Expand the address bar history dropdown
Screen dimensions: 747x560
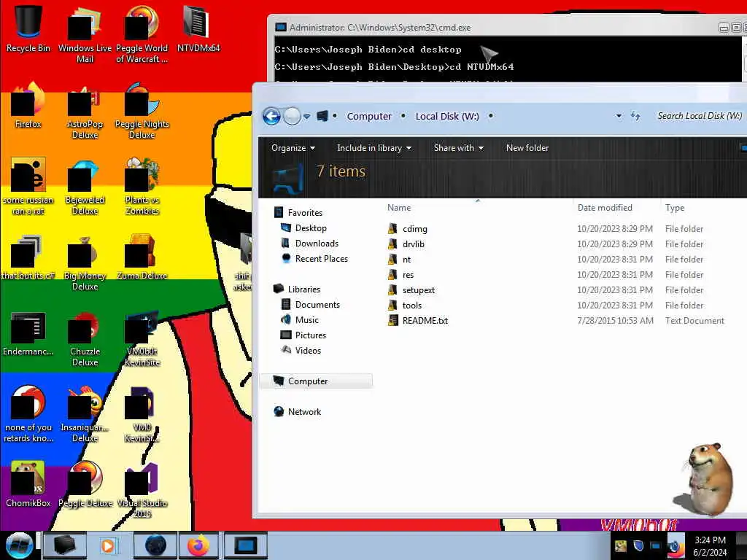619,116
